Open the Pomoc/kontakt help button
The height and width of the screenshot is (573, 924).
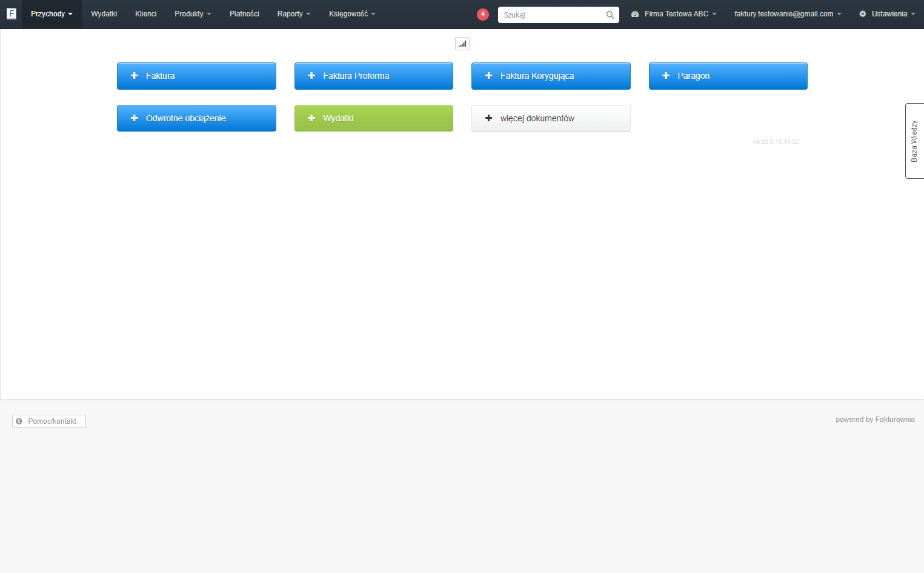click(49, 421)
